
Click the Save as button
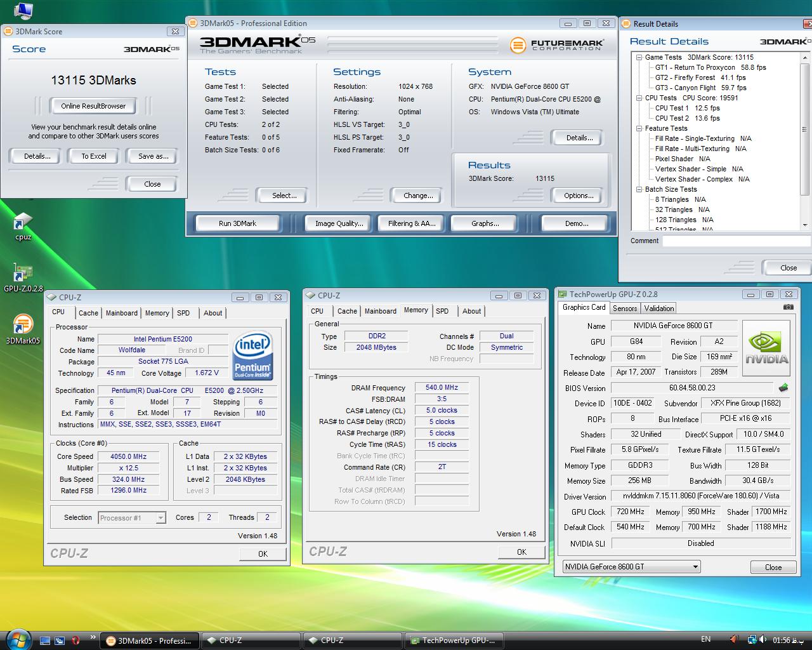153,156
